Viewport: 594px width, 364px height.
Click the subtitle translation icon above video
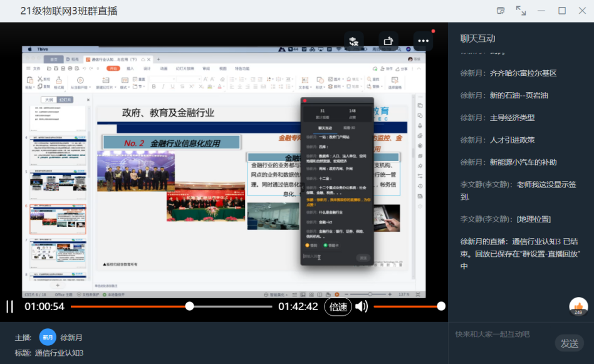tap(354, 41)
